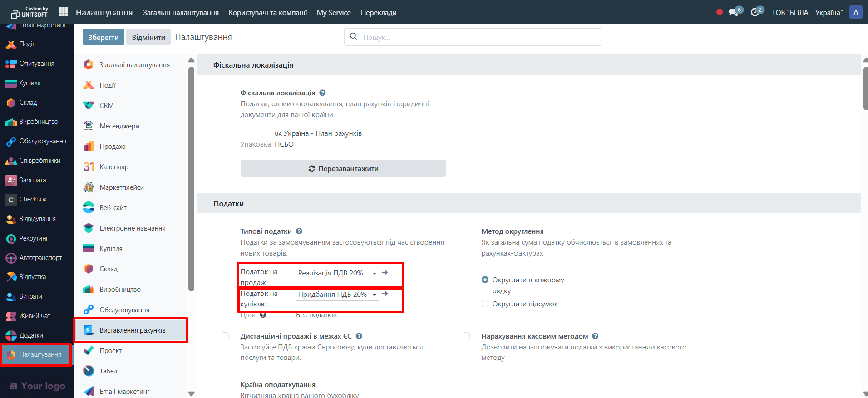Open the activities clock icon
The width and height of the screenshot is (868, 398).
tap(755, 12)
